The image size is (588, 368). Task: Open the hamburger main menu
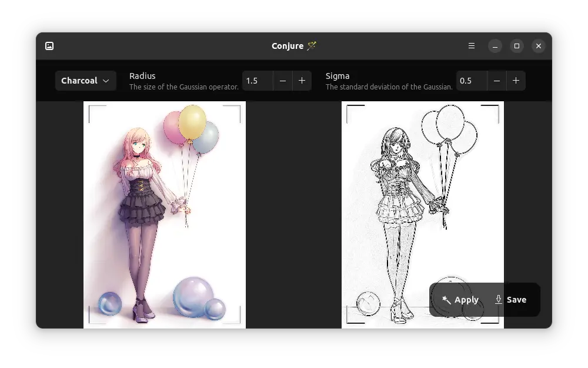pyautogui.click(x=472, y=46)
